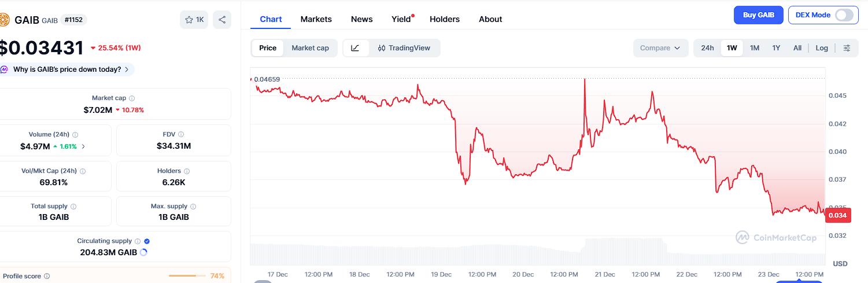The image size is (868, 283).
Task: Click the star watchlist icon
Action: pyautogui.click(x=189, y=20)
